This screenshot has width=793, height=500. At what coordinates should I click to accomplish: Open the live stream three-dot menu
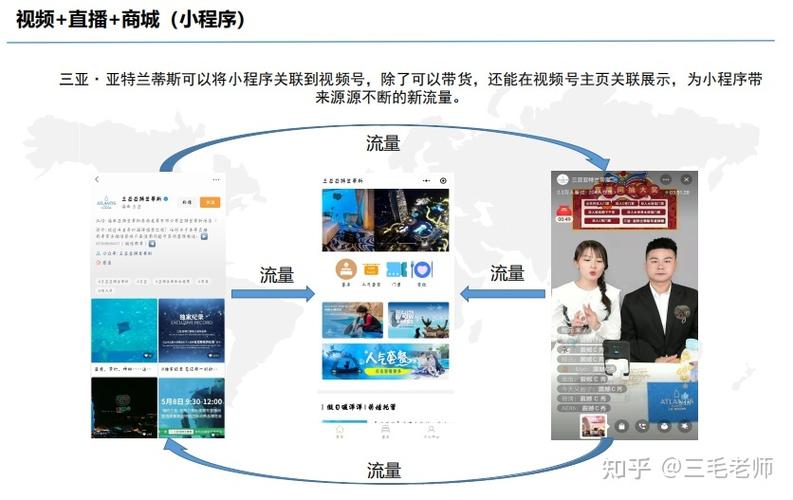tap(666, 179)
